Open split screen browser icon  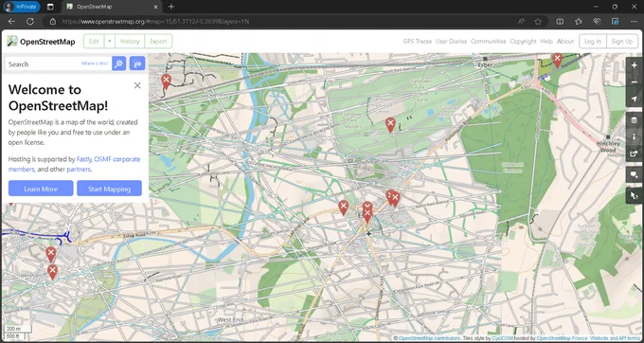(x=560, y=22)
